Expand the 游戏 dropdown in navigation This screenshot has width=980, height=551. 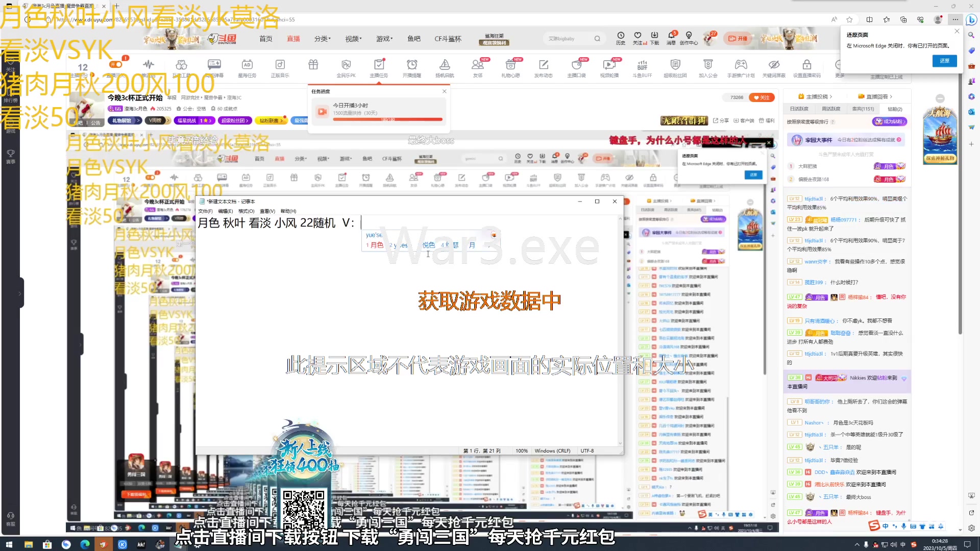(x=384, y=39)
